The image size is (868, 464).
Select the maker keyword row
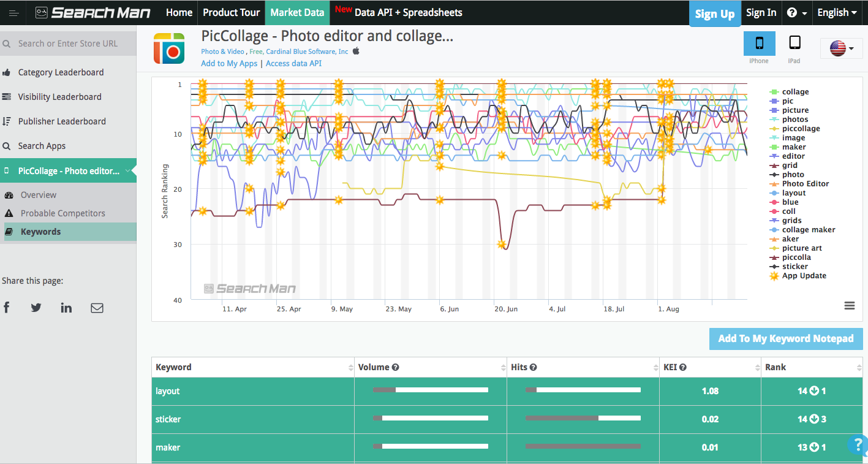507,447
